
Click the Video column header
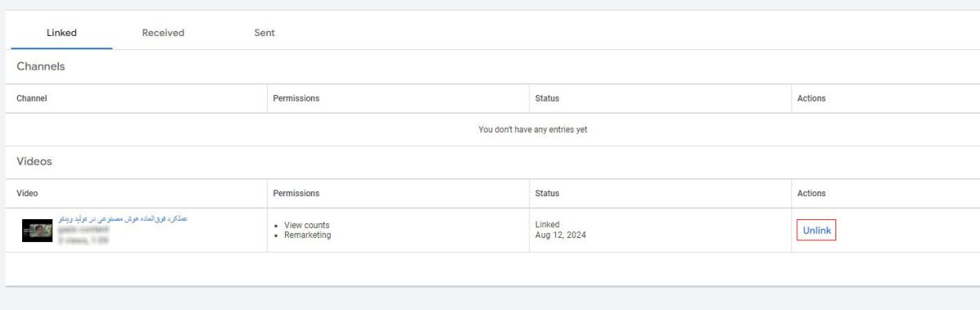click(27, 193)
